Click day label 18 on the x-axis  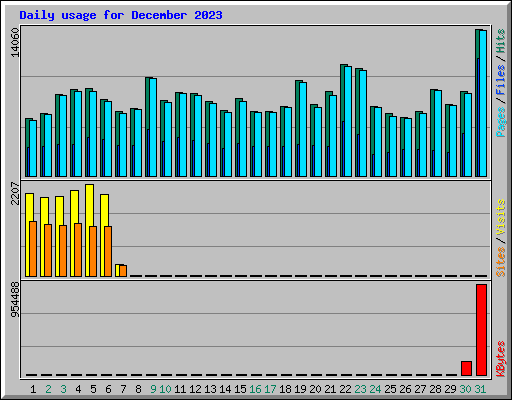click(285, 389)
